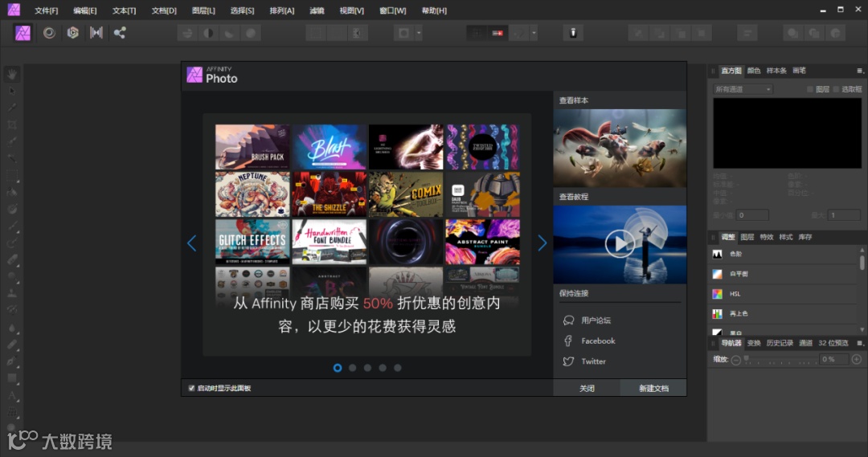Open the 滤镜 menu

pyautogui.click(x=317, y=10)
